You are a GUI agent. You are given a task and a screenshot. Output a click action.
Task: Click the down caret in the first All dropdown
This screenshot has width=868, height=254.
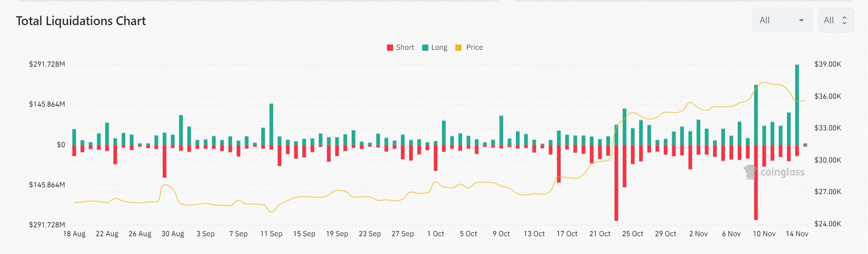(801, 20)
